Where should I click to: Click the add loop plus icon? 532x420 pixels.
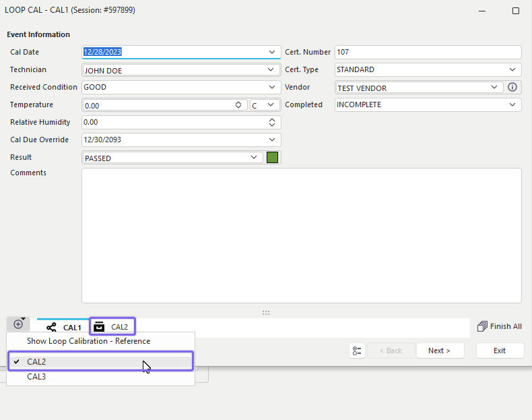[18, 324]
